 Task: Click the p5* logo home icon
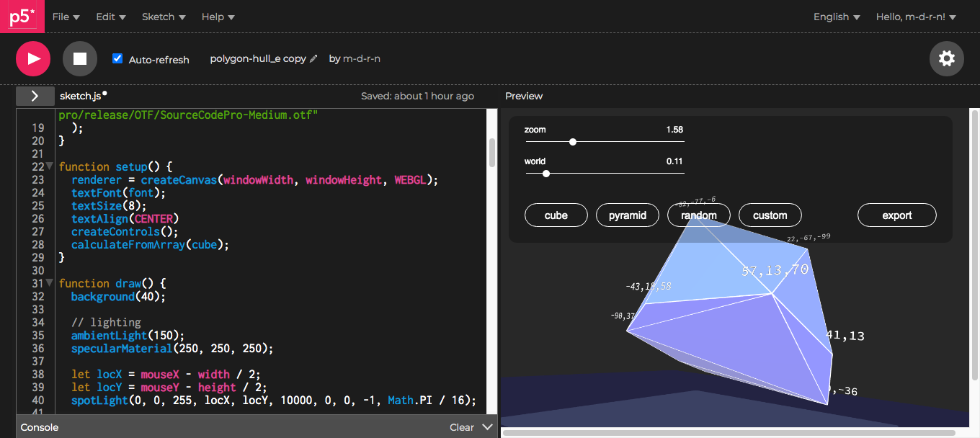[22, 17]
